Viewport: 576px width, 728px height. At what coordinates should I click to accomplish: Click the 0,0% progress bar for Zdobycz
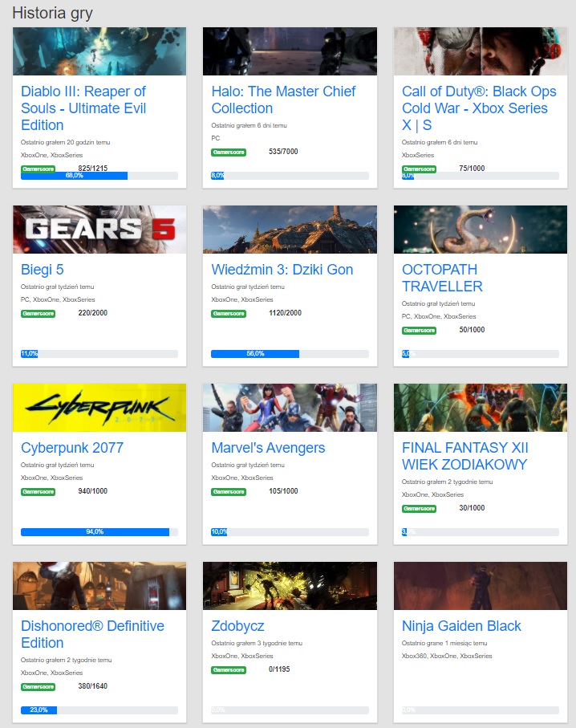[290, 710]
